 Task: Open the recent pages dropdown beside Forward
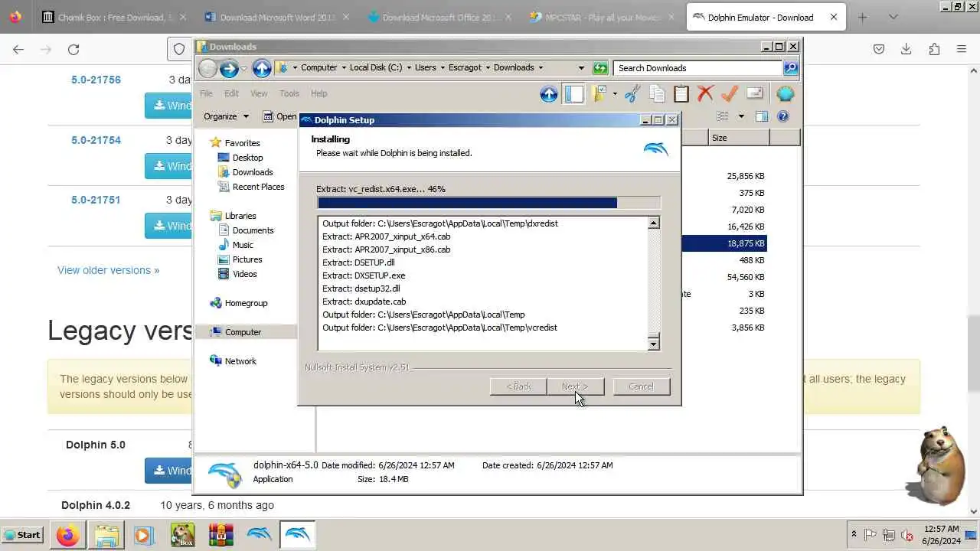coord(244,68)
